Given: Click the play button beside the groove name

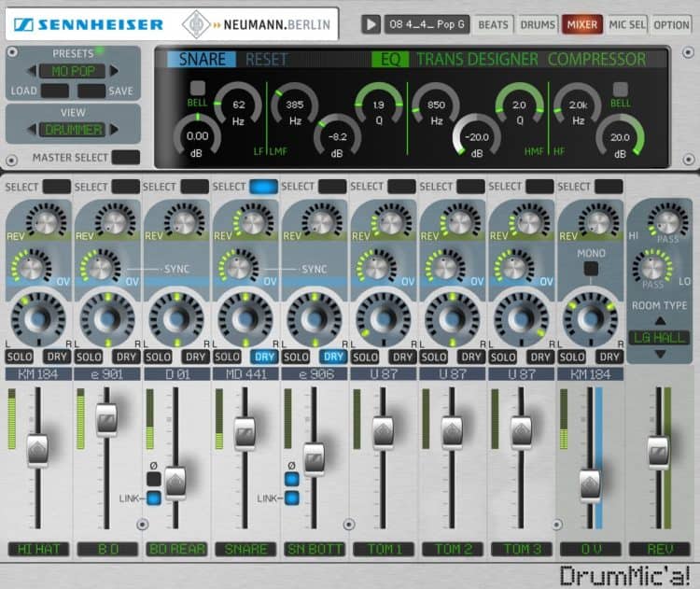Looking at the screenshot, I should [371, 24].
